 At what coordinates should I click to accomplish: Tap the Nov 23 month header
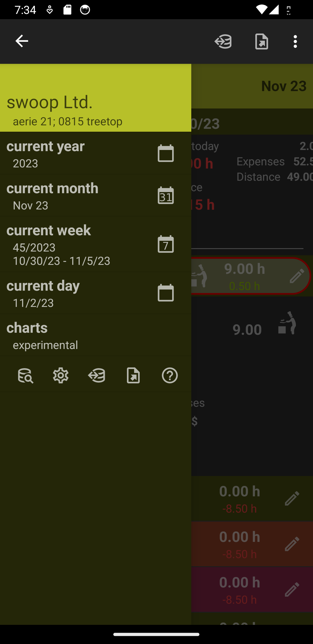click(283, 86)
